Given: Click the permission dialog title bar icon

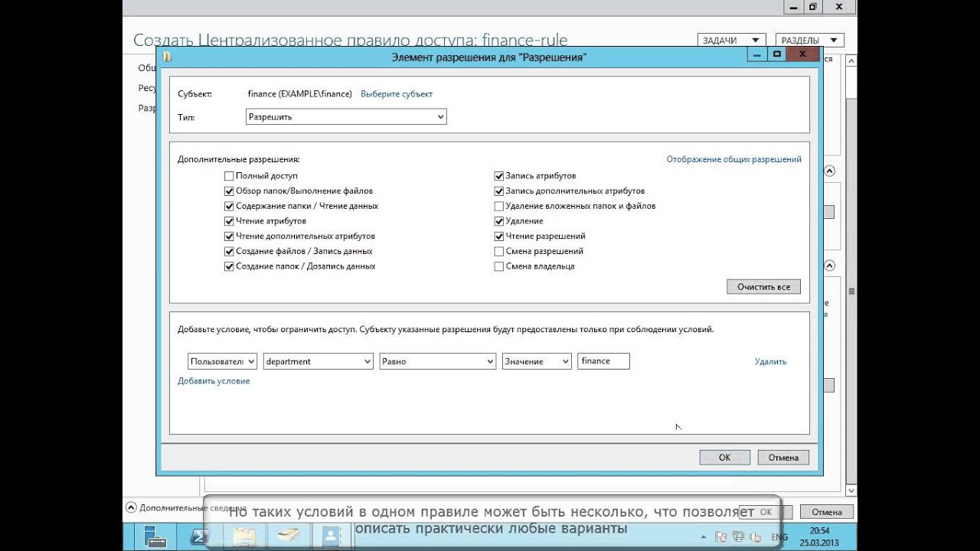Looking at the screenshot, I should point(168,57).
